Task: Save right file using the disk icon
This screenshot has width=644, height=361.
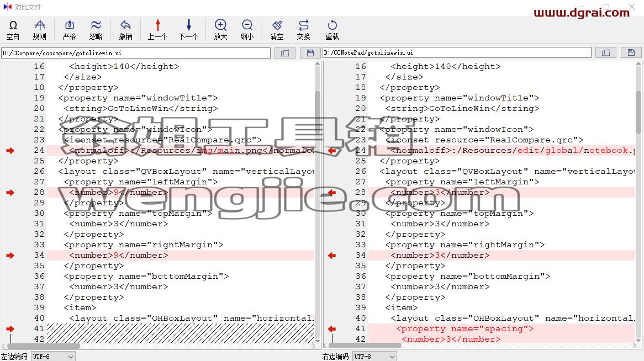Action: (x=631, y=52)
